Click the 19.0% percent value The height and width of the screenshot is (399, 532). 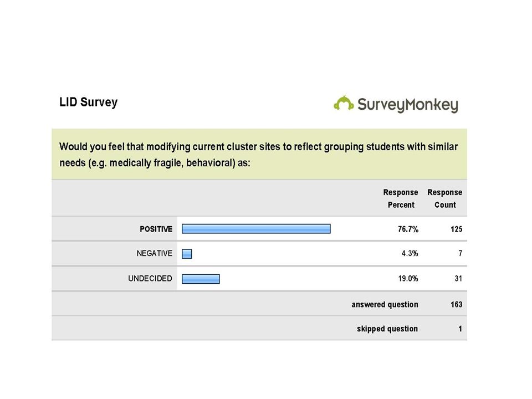[x=408, y=279]
